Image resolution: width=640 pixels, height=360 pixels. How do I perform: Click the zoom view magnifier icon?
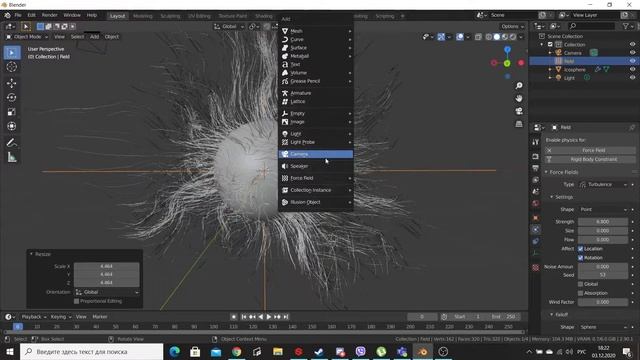pos(519,86)
